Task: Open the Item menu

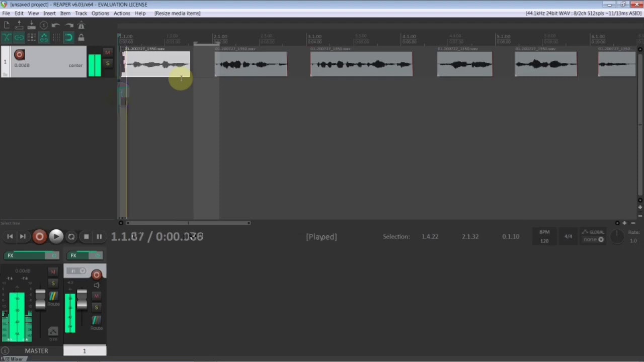Action: coord(65,13)
